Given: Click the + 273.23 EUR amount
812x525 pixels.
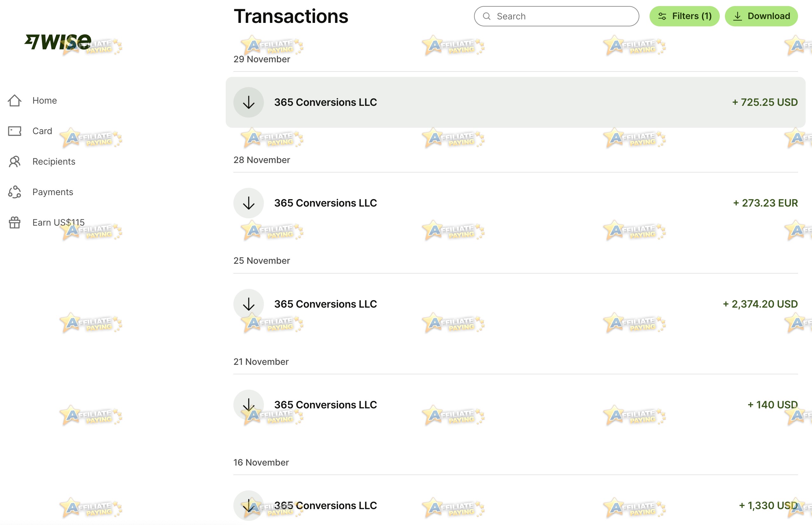Looking at the screenshot, I should point(766,203).
